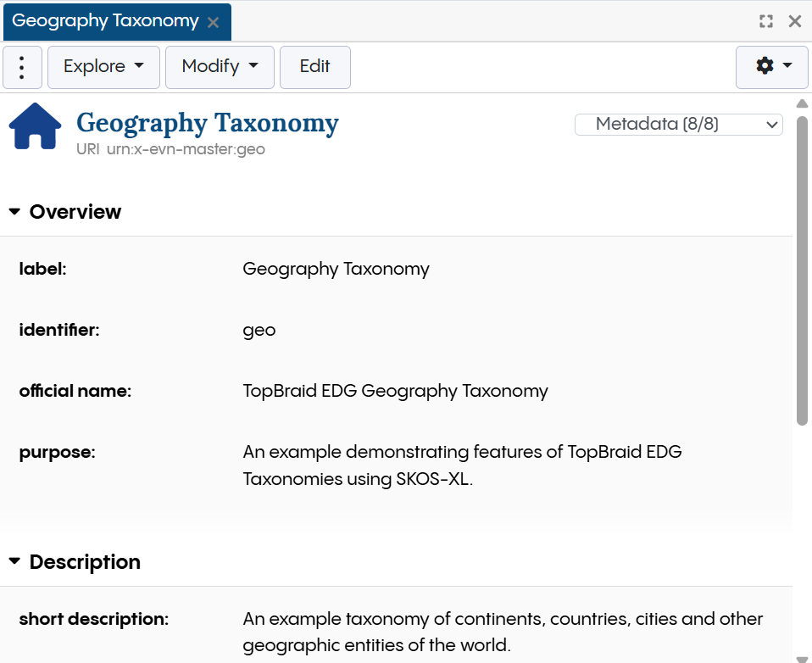Image resolution: width=812 pixels, height=663 pixels.
Task: Click the TopBraid EDG Geography Taxonomy value
Action: tap(395, 391)
